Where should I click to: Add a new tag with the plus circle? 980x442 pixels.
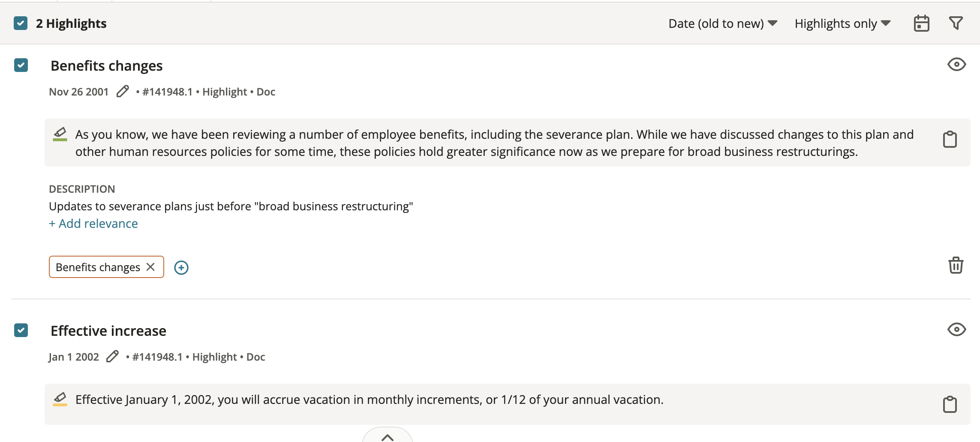pyautogui.click(x=181, y=267)
